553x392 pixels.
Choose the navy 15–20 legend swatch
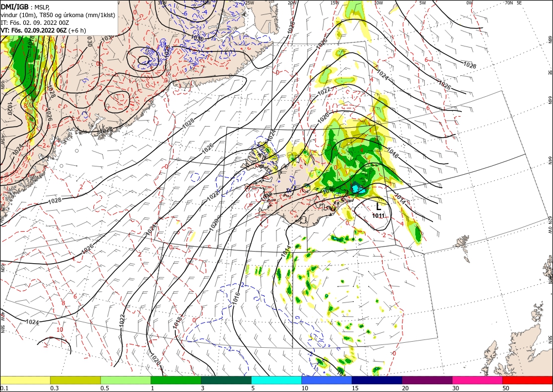click(x=377, y=380)
